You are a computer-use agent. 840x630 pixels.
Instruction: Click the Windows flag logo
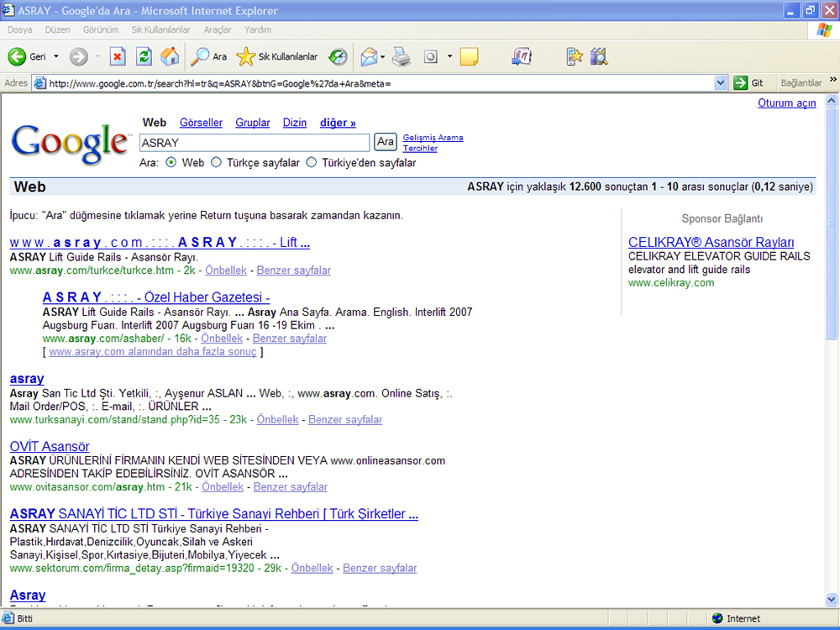pos(824,30)
